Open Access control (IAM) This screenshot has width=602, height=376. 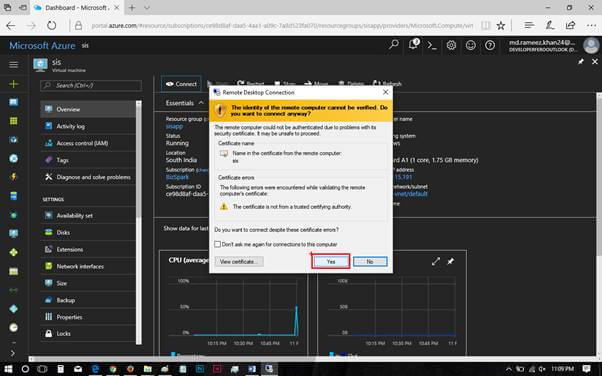point(88,143)
